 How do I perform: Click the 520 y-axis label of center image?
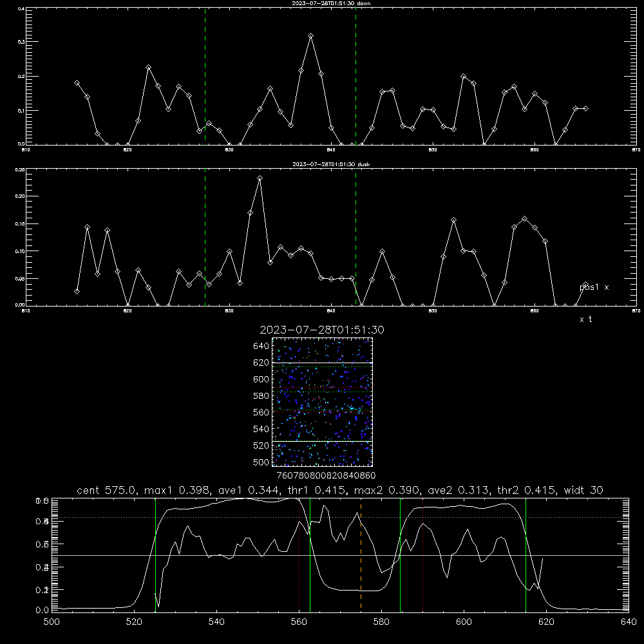[261, 446]
